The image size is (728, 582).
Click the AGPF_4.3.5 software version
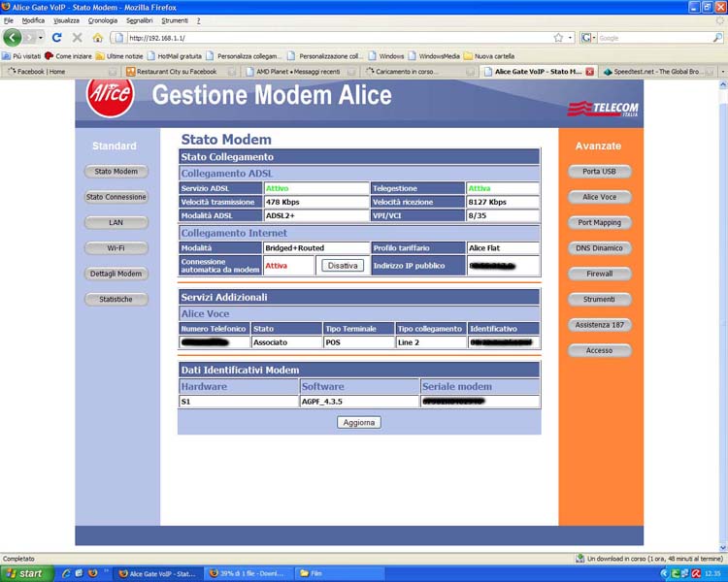[x=321, y=402]
